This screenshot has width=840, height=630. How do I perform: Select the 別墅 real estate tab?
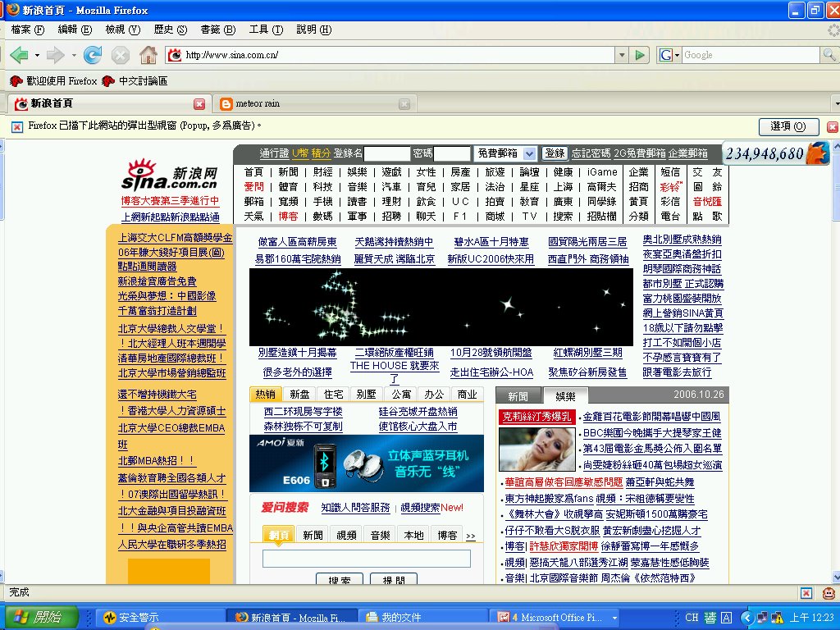[367, 395]
